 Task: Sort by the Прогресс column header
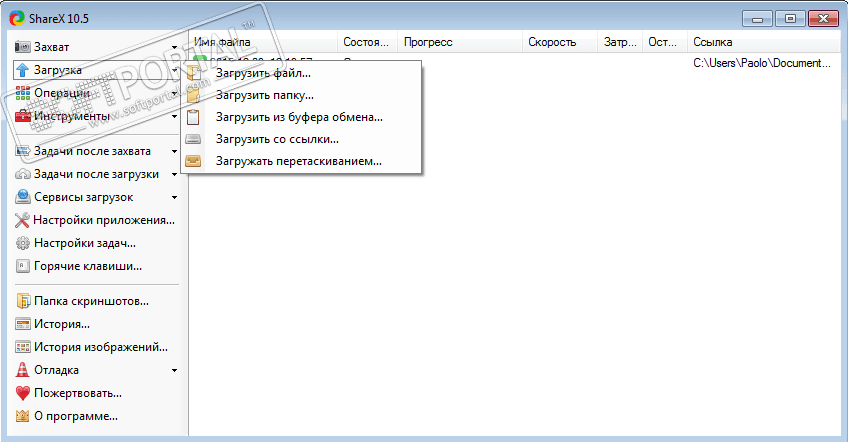460,42
